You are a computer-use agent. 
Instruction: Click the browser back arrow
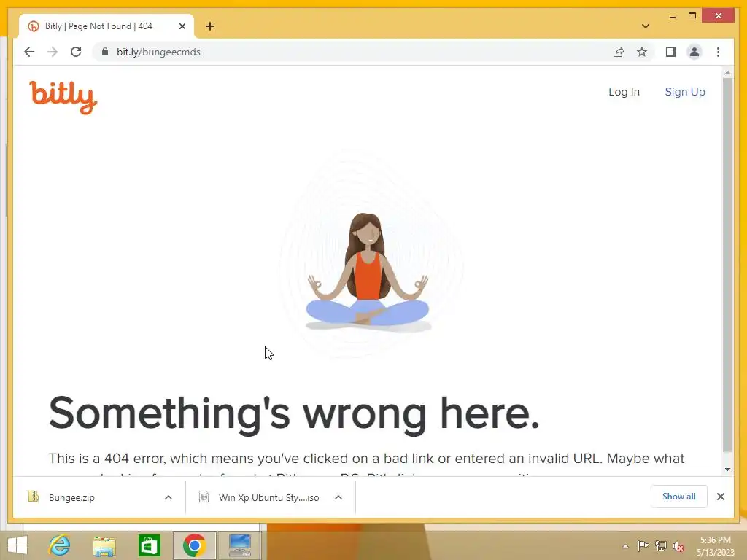click(29, 52)
